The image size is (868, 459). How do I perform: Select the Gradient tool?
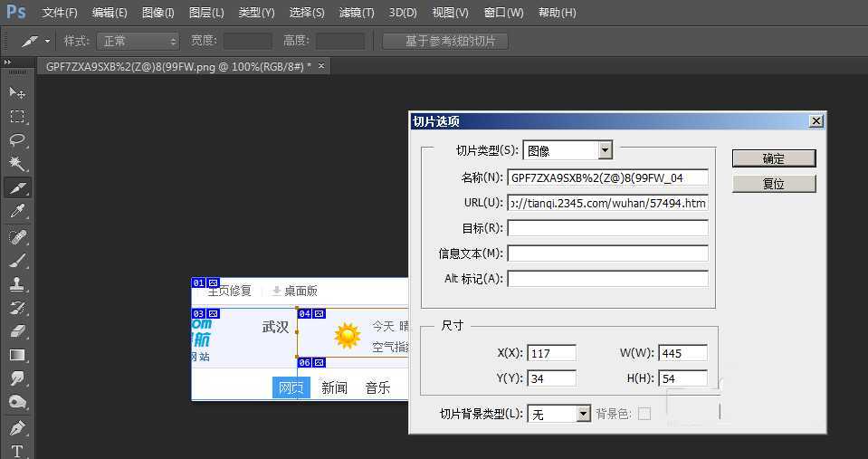coord(17,355)
